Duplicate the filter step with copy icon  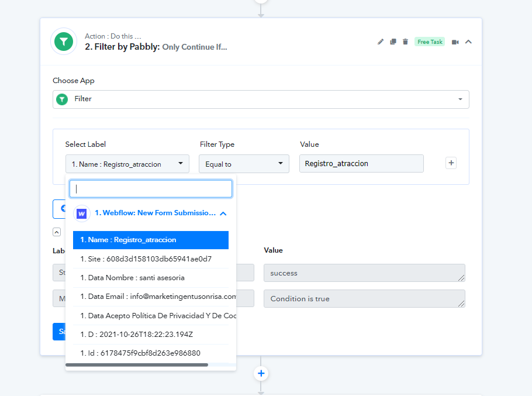pyautogui.click(x=393, y=42)
